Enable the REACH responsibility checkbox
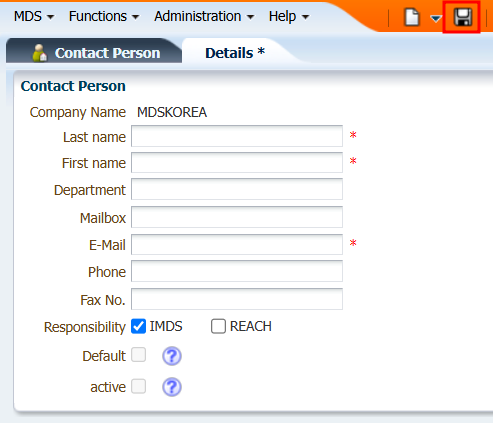 218,326
